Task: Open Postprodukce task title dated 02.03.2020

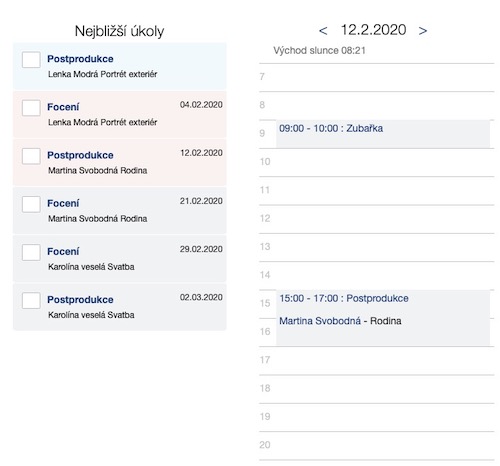Action: pyautogui.click(x=80, y=300)
